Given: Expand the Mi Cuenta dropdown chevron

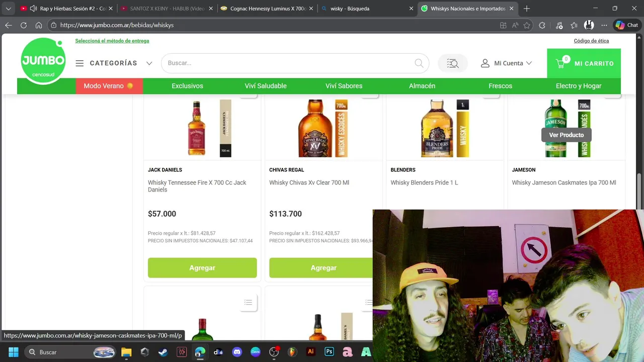Looking at the screenshot, I should pyautogui.click(x=529, y=63).
